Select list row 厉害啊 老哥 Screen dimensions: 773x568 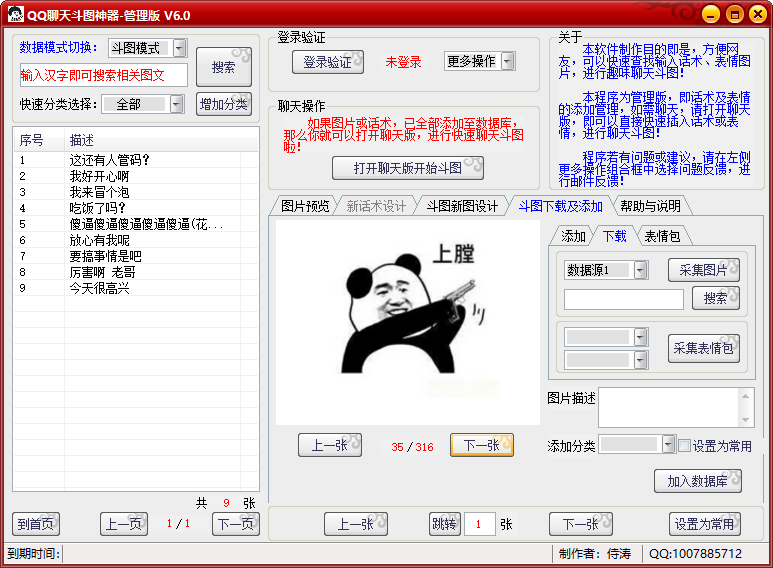pyautogui.click(x=136, y=272)
